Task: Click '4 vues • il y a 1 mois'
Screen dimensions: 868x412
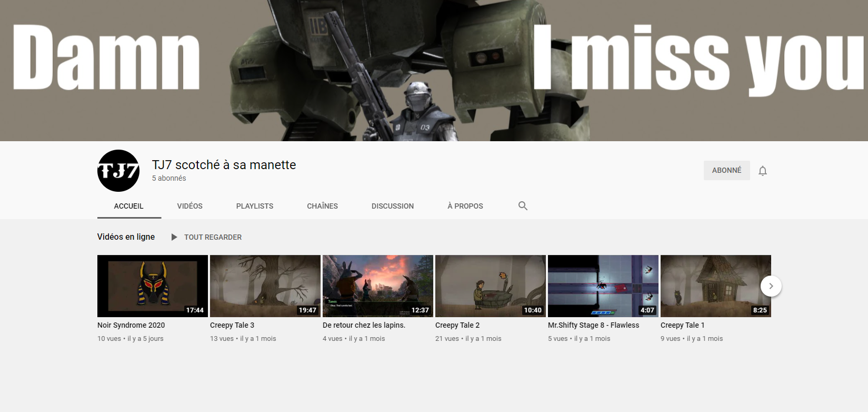Action: coord(354,339)
